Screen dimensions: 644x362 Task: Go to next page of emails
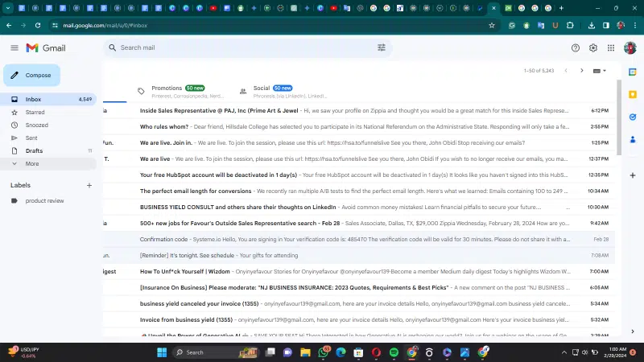tap(582, 71)
